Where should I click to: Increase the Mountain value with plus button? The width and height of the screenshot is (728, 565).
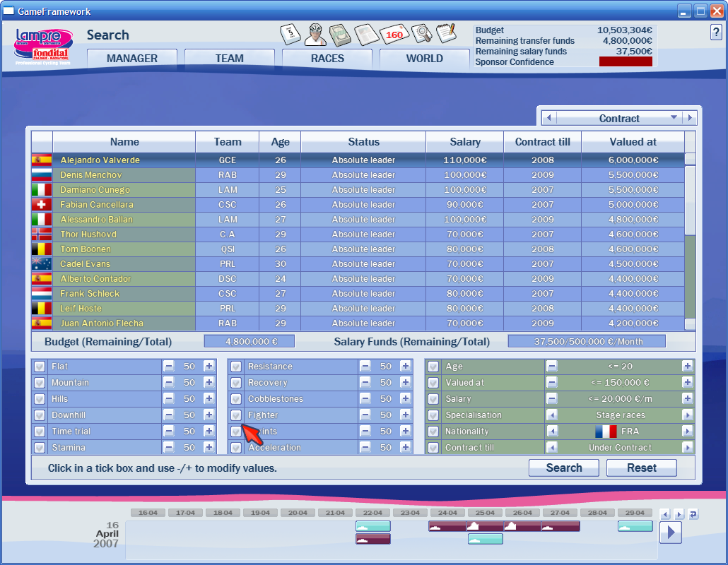(x=209, y=383)
